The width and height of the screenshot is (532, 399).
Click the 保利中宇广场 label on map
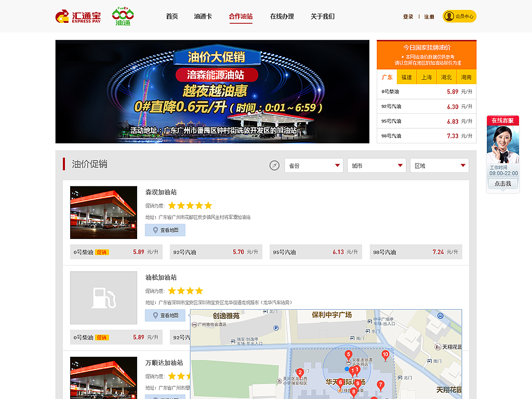332,315
